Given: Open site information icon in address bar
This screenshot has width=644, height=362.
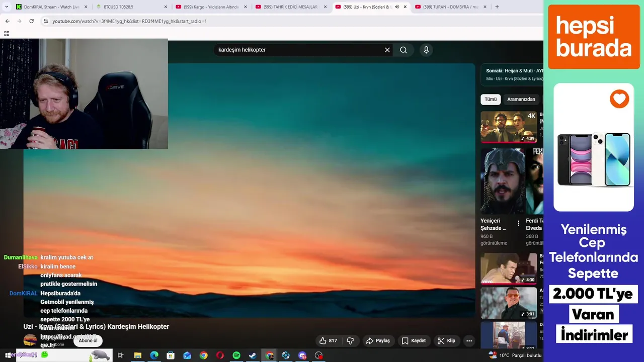Looking at the screenshot, I should pos(46,21).
